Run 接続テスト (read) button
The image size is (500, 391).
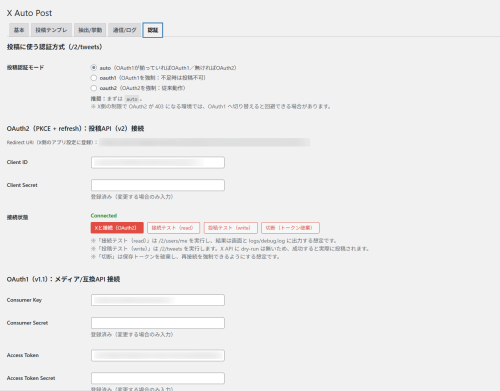tap(173, 228)
